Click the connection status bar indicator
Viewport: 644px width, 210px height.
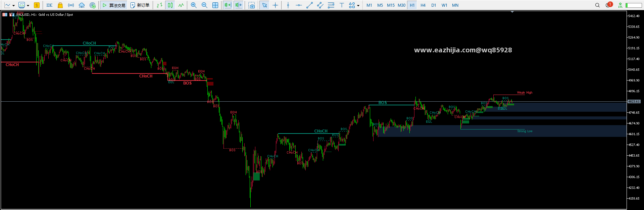click(x=634, y=5)
